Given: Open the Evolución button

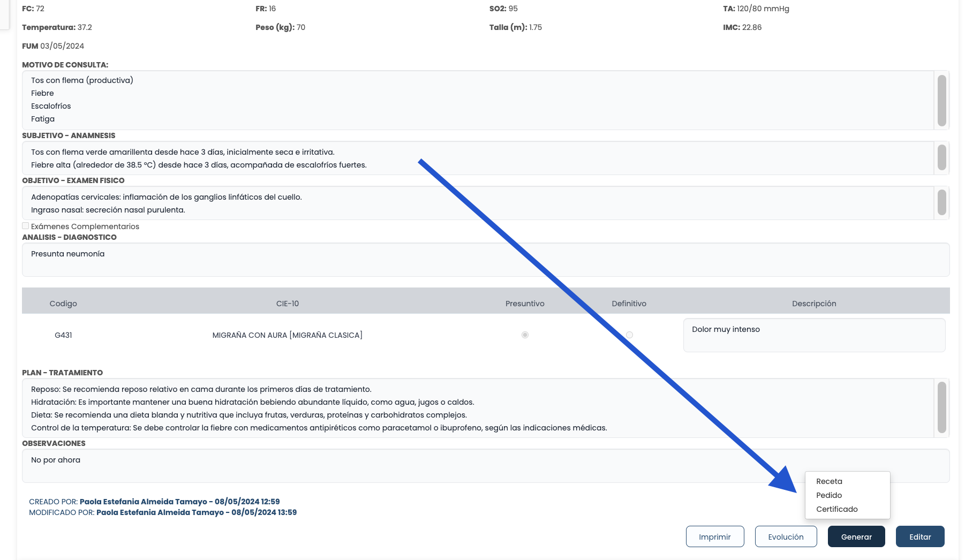Looking at the screenshot, I should (x=786, y=536).
